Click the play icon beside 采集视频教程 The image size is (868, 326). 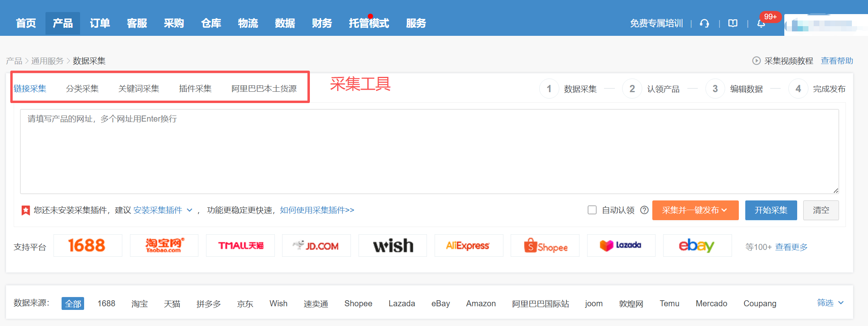[x=757, y=61]
